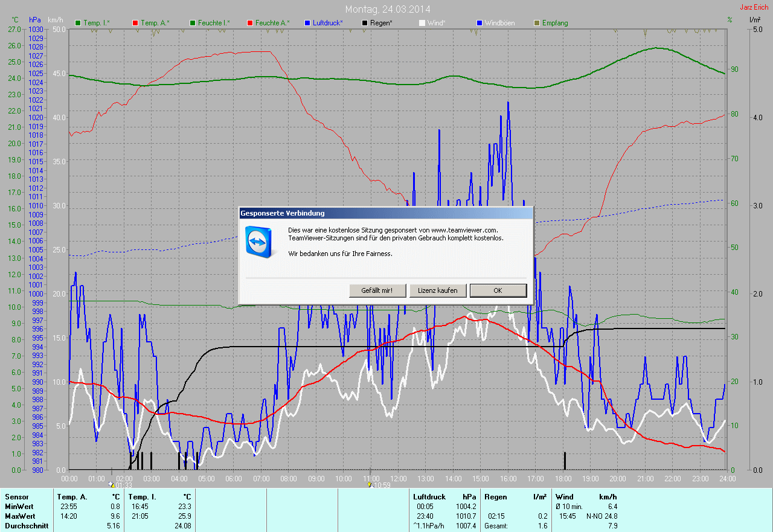Click the olive Empfang legend swatch
This screenshot has width=773, height=532.
coord(537,23)
